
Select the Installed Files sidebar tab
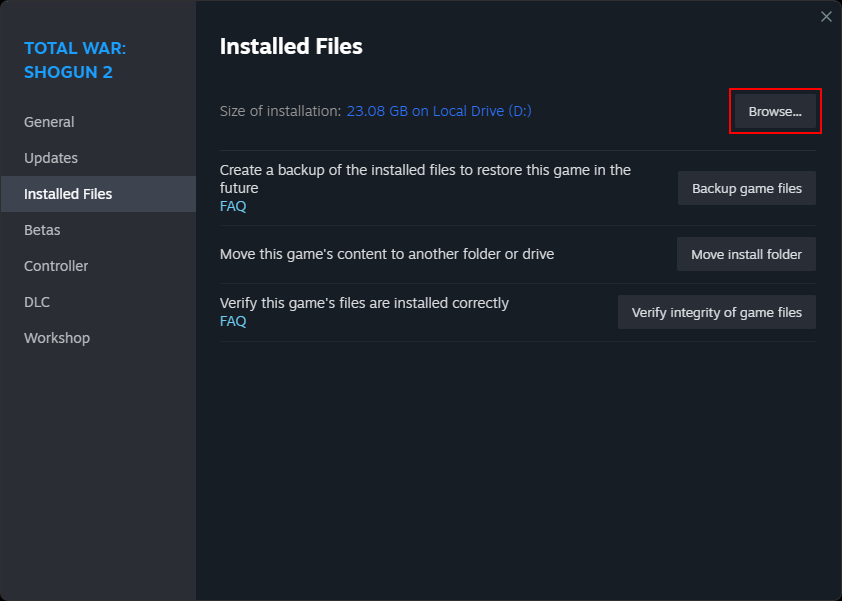pyautogui.click(x=68, y=194)
